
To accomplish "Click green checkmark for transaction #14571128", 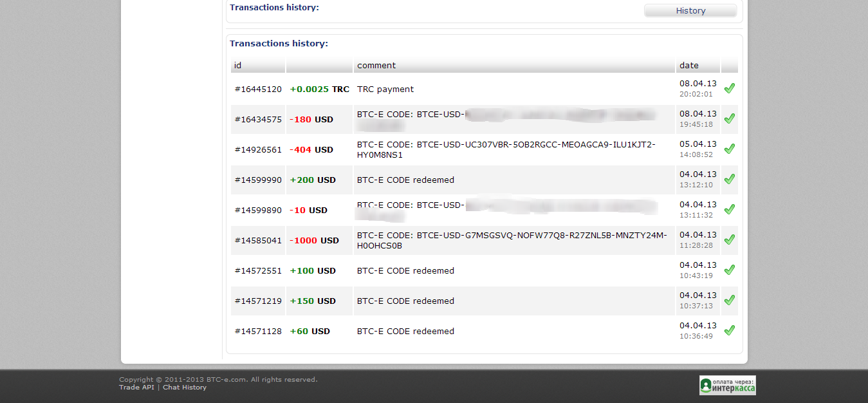I will tap(729, 331).
